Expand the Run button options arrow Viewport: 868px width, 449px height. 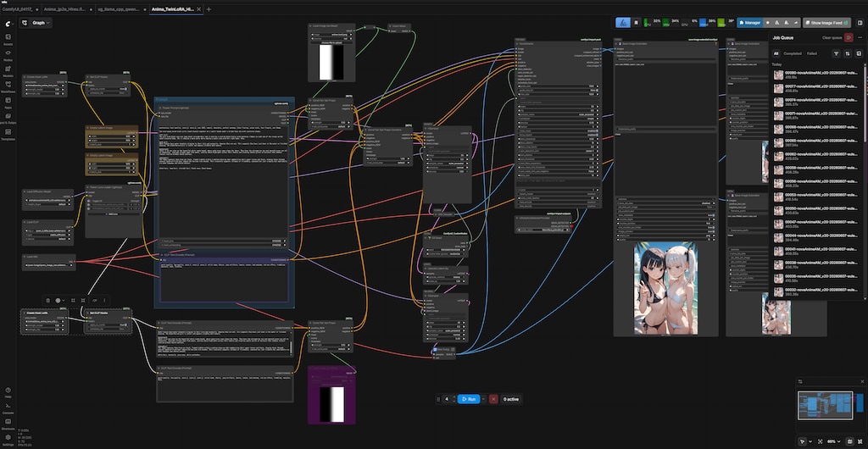(x=483, y=399)
